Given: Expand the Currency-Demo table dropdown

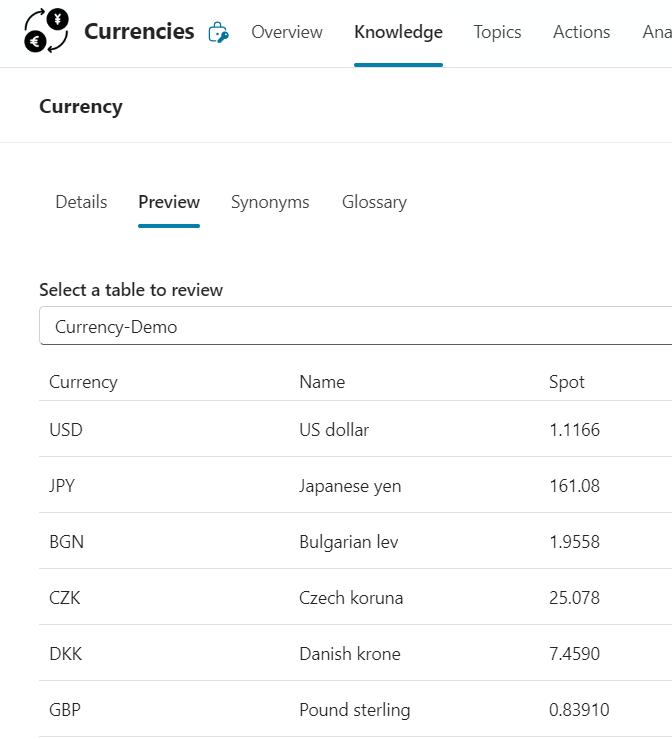Looking at the screenshot, I should click(x=355, y=326).
